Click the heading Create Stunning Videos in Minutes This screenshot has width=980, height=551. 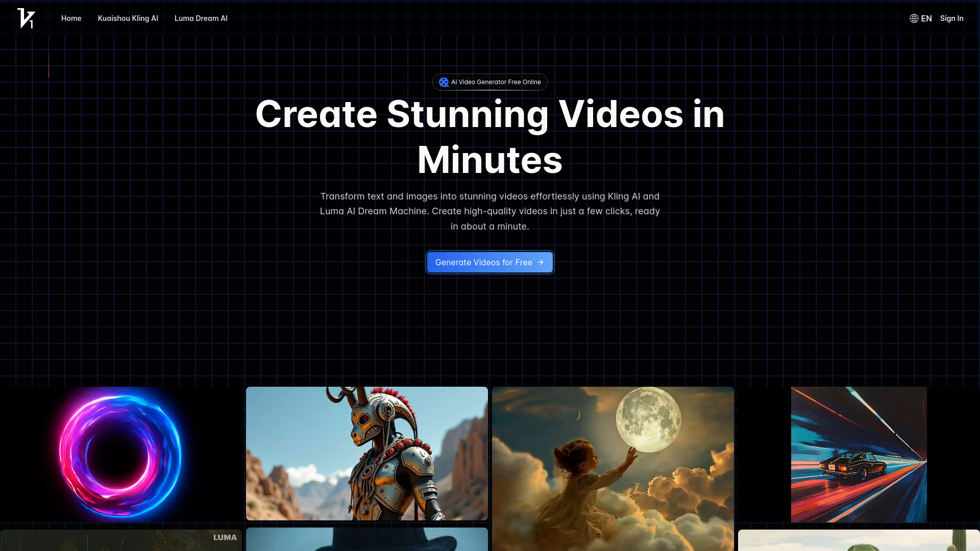489,137
